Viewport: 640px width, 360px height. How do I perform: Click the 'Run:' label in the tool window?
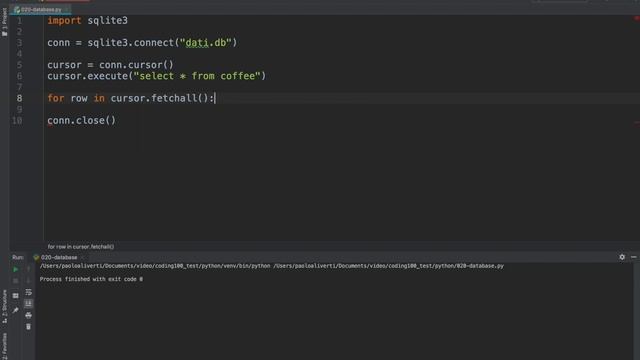(x=18, y=257)
